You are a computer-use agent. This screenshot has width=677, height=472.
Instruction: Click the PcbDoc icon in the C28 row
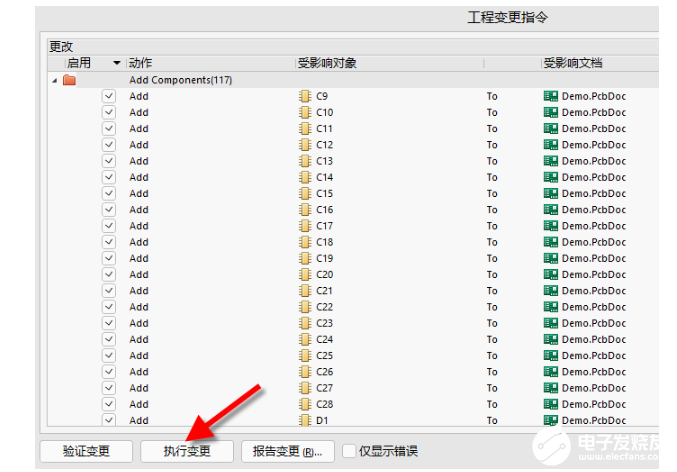click(x=550, y=404)
